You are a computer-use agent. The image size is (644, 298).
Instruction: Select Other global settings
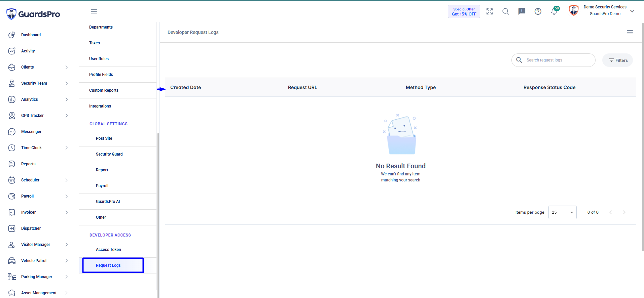pyautogui.click(x=118, y=217)
